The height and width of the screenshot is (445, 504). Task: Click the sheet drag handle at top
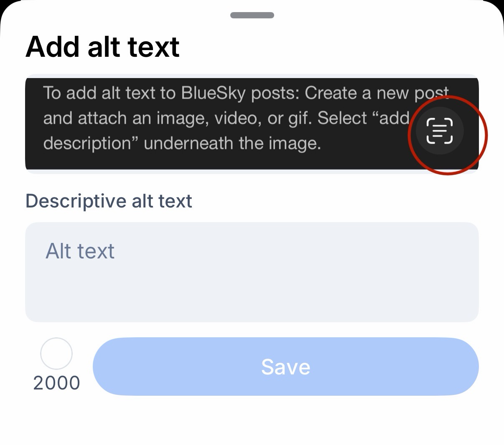(x=252, y=15)
